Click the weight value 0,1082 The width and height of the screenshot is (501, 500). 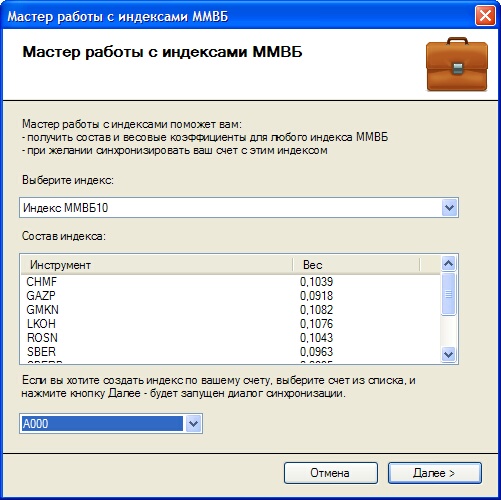click(316, 310)
